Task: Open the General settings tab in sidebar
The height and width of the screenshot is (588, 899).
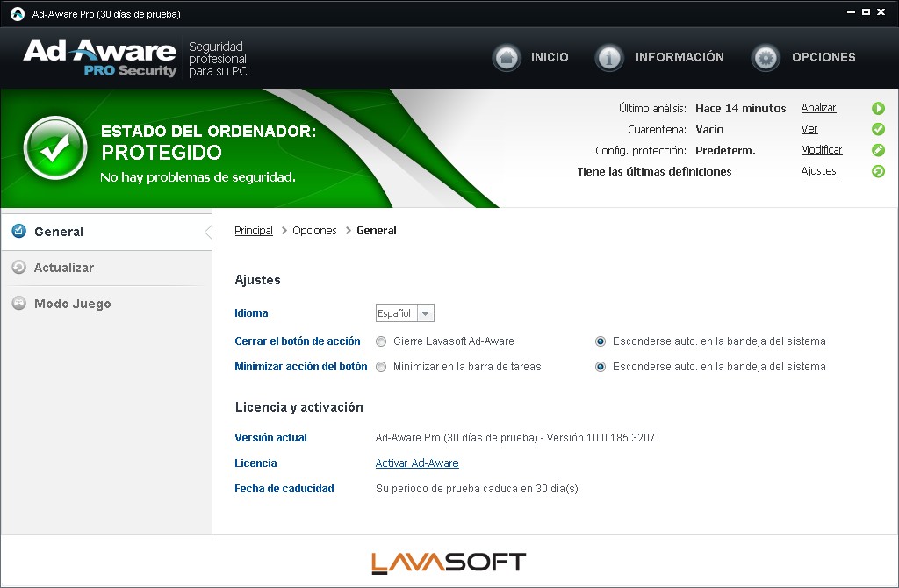Action: [x=106, y=232]
